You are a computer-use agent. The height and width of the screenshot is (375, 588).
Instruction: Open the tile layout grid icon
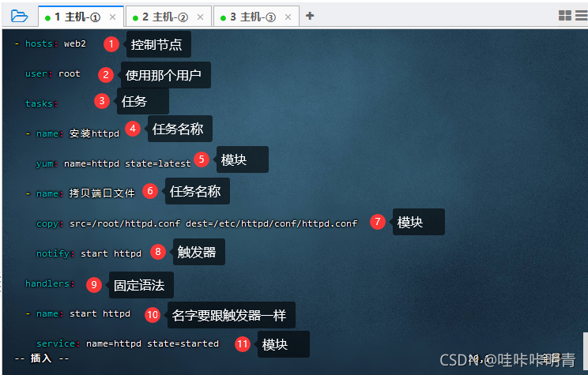[x=565, y=15]
